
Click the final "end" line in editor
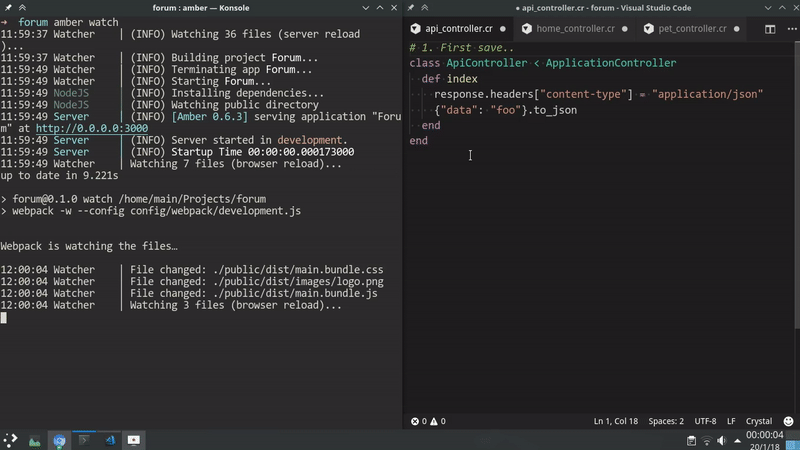pyautogui.click(x=418, y=141)
